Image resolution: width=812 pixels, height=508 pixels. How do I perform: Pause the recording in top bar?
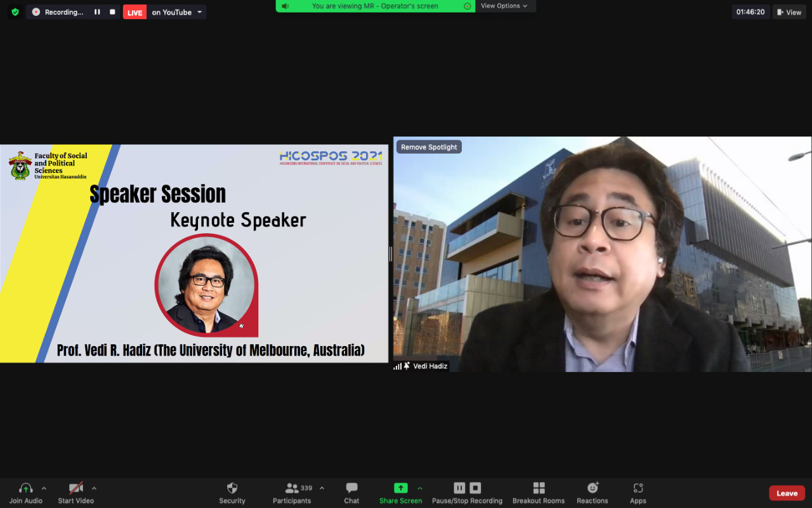pyautogui.click(x=97, y=12)
